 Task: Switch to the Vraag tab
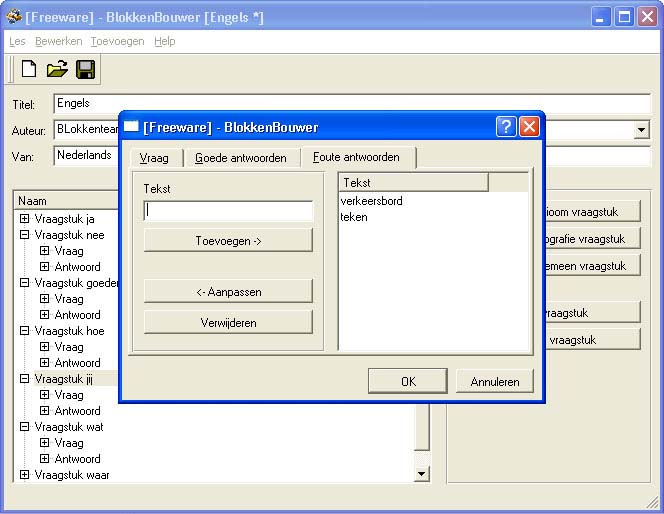tap(154, 158)
